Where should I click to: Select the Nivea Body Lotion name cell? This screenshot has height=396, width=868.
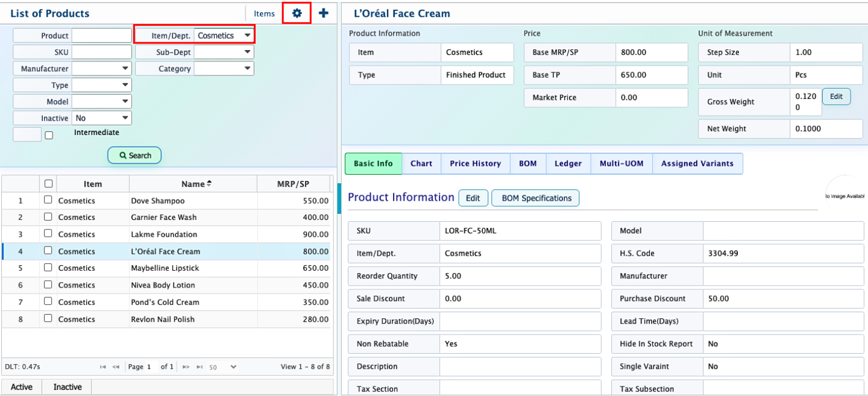click(193, 285)
